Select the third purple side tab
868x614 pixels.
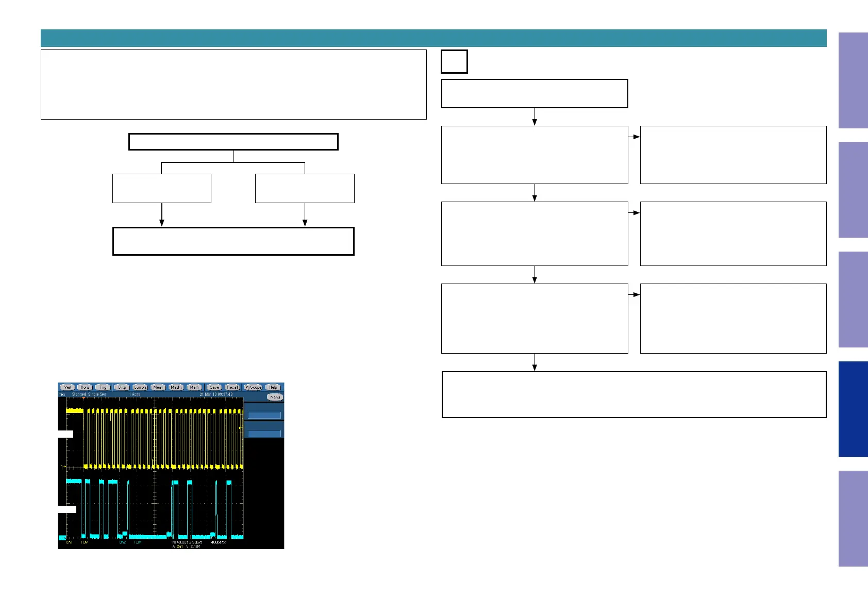[853, 300]
